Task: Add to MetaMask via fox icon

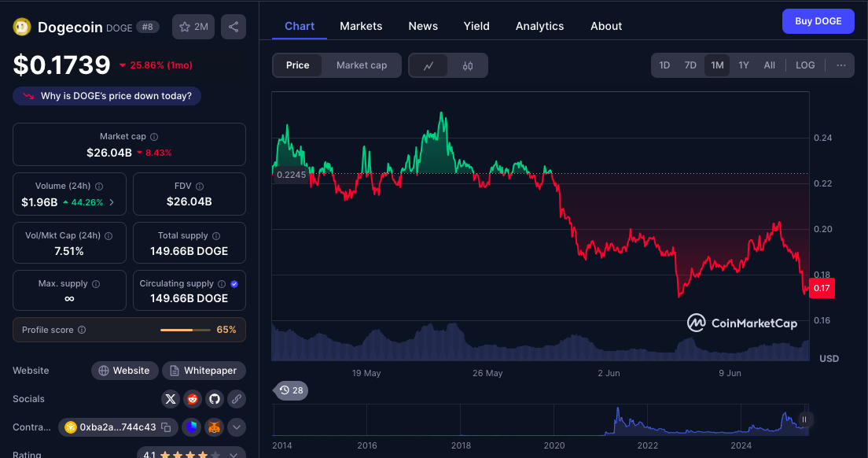Action: coord(214,427)
